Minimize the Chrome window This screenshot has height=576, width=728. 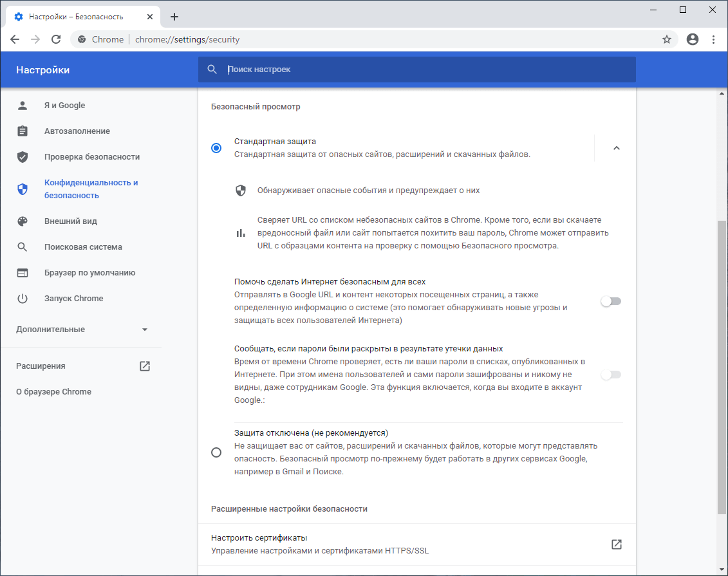653,10
